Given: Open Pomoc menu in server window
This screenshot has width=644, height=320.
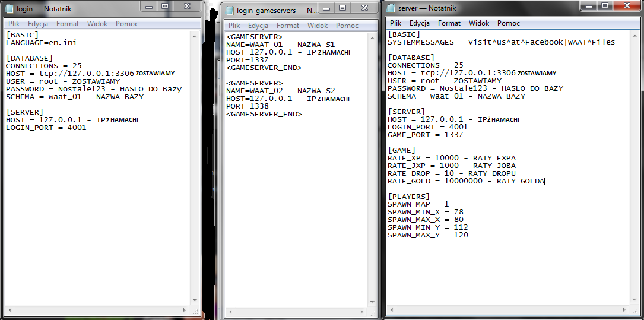Looking at the screenshot, I should (509, 23).
